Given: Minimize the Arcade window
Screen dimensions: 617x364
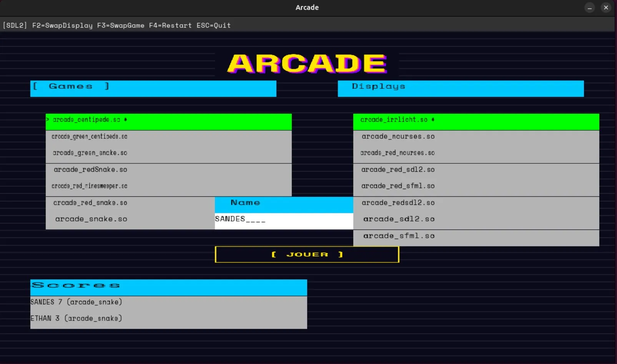Looking at the screenshot, I should pos(590,7).
